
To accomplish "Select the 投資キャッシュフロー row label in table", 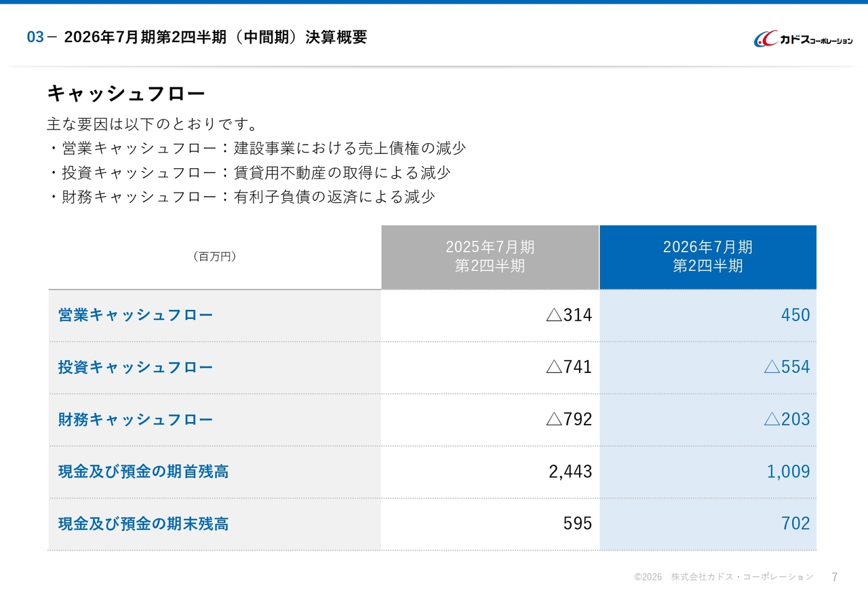I will (136, 368).
